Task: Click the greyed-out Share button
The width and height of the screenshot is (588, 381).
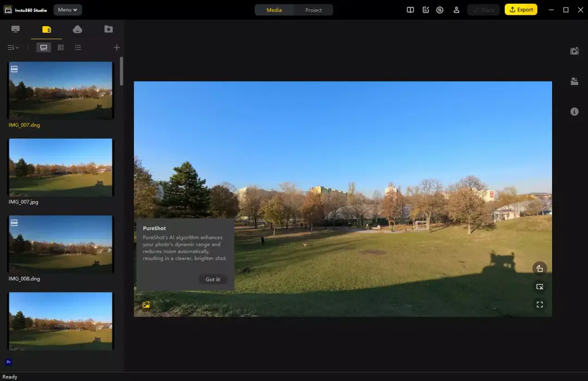Action: (x=483, y=10)
